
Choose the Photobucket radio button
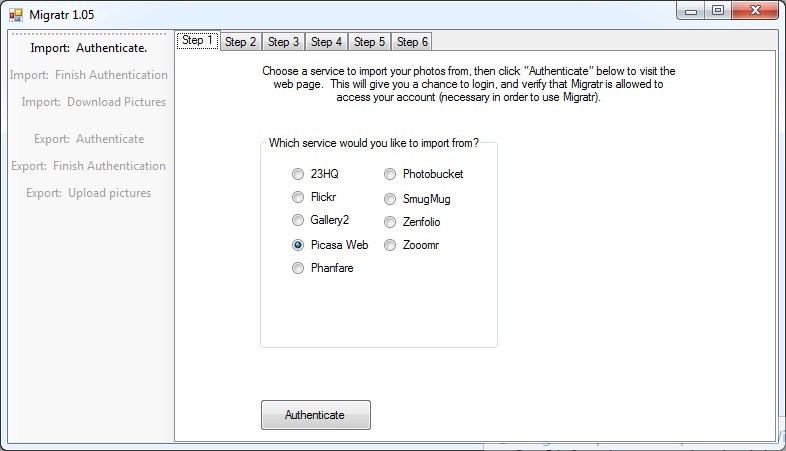pos(390,173)
